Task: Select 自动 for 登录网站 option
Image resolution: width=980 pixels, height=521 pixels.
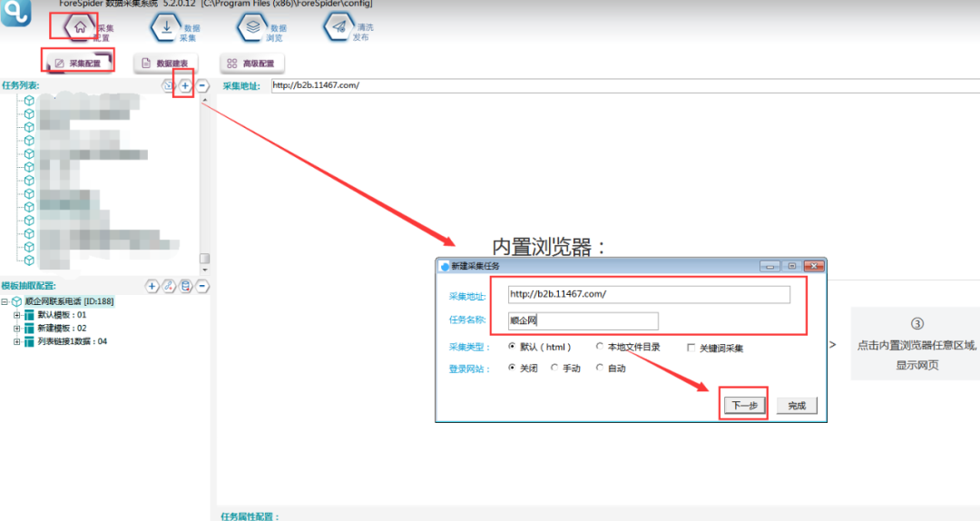Action: point(600,368)
